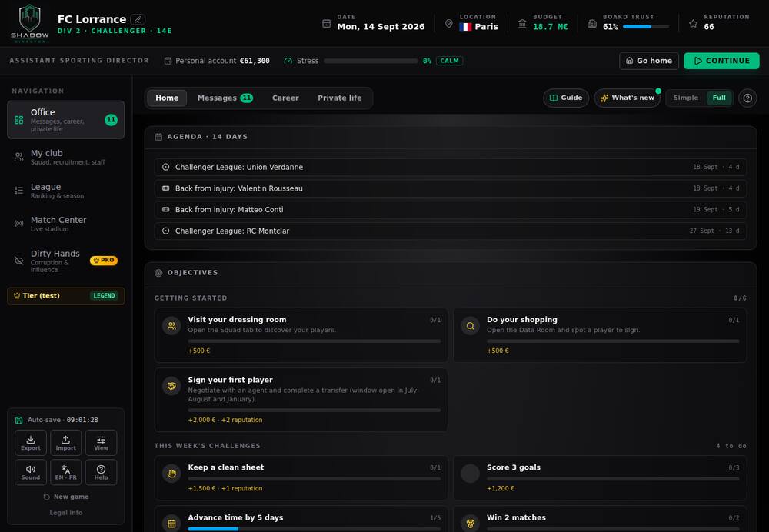Click the Win 2 matches medal icon
The height and width of the screenshot is (532, 769).
pos(470,524)
